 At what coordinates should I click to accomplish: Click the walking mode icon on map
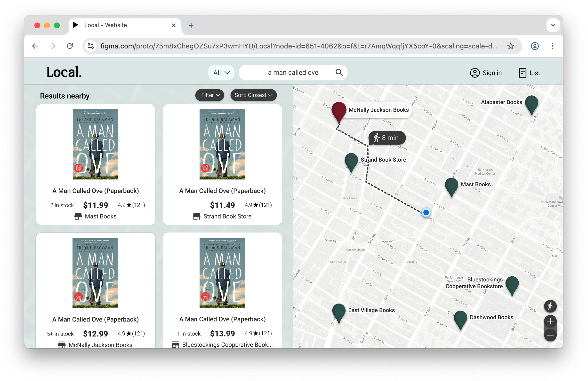[x=550, y=306]
